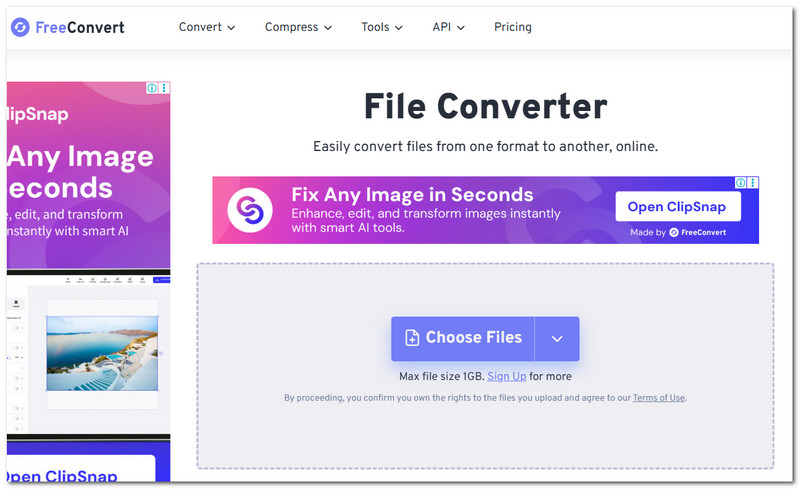Click the FreeConvert logo icon
The height and width of the screenshot is (489, 800).
[x=20, y=27]
